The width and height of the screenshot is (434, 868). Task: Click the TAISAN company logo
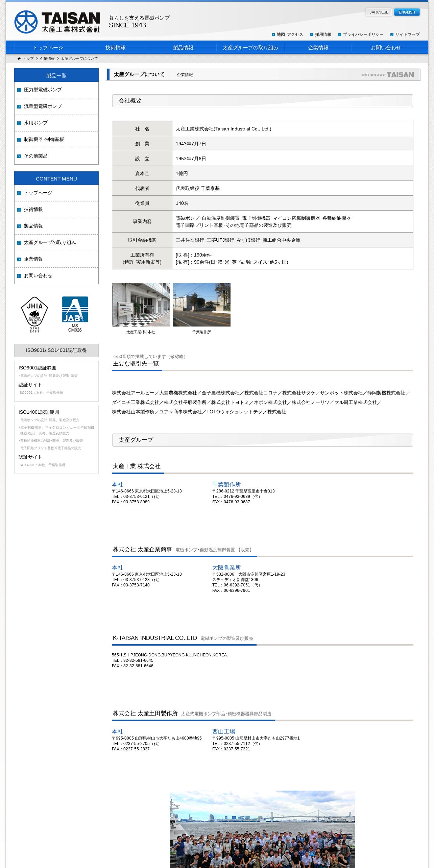pyautogui.click(x=57, y=22)
